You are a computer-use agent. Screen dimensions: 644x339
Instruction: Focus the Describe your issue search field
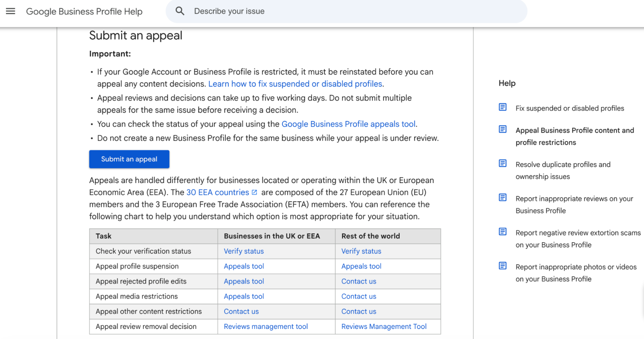(x=346, y=11)
